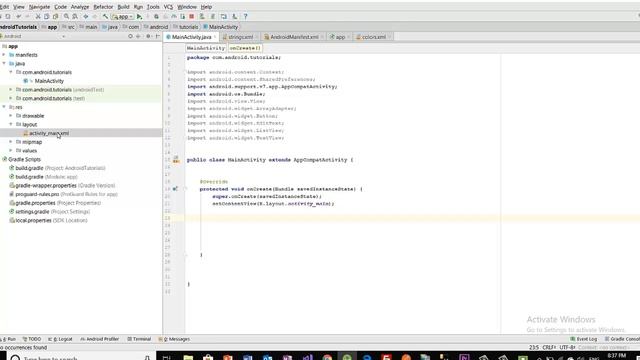Click the Help question mark icon
640x360 pixels.
[x=245, y=17]
